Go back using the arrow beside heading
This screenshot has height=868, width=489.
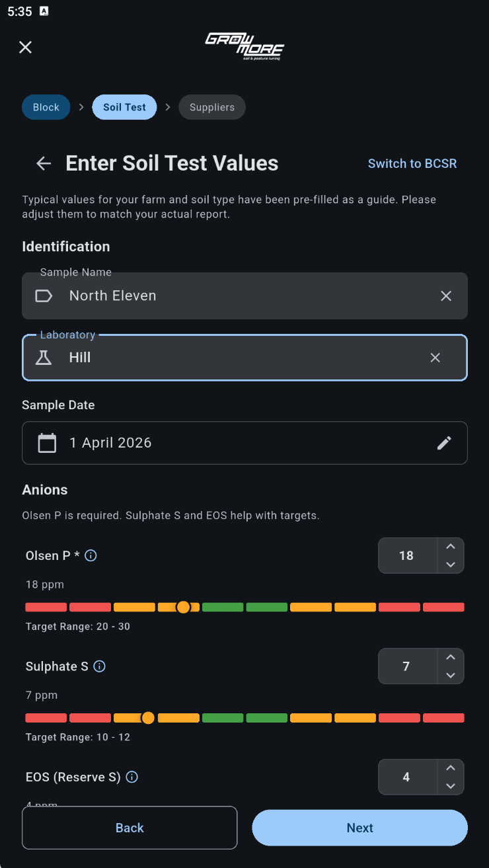(44, 163)
